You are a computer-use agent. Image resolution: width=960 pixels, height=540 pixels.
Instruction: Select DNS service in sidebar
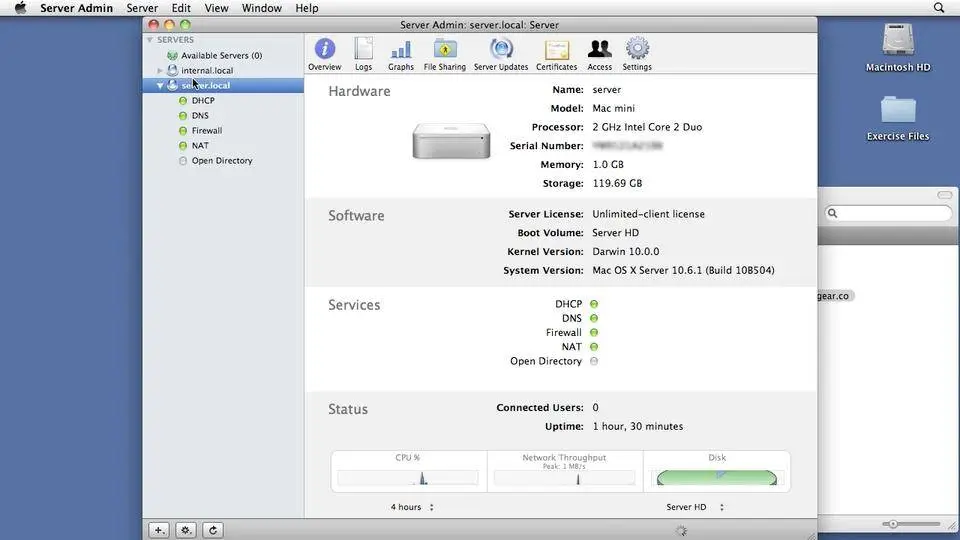pyautogui.click(x=200, y=115)
